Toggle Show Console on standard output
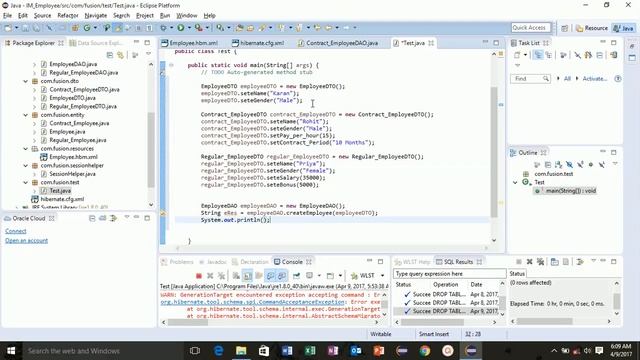Image resolution: width=640 pixels, height=360 pixels. (270, 276)
